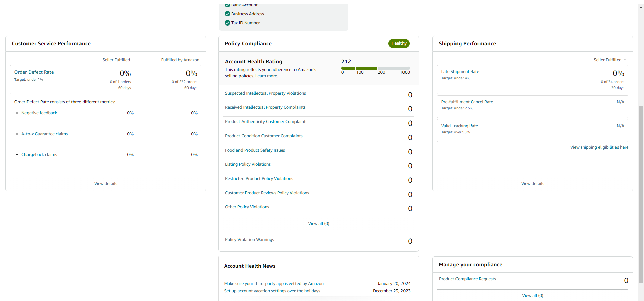Viewport: 644px width, 301px height.
Task: Open Customer Product Reviews Policy Violations
Action: coord(267,193)
